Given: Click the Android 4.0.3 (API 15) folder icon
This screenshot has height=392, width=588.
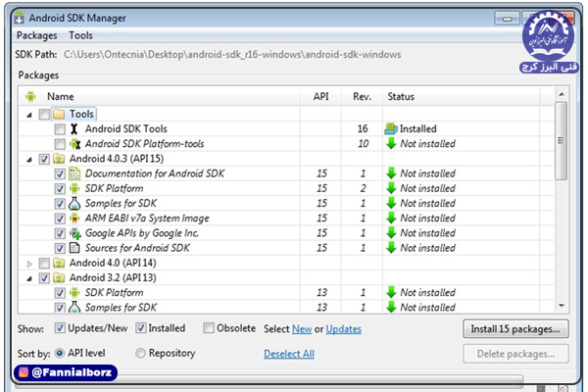Looking at the screenshot, I should (x=59, y=159).
